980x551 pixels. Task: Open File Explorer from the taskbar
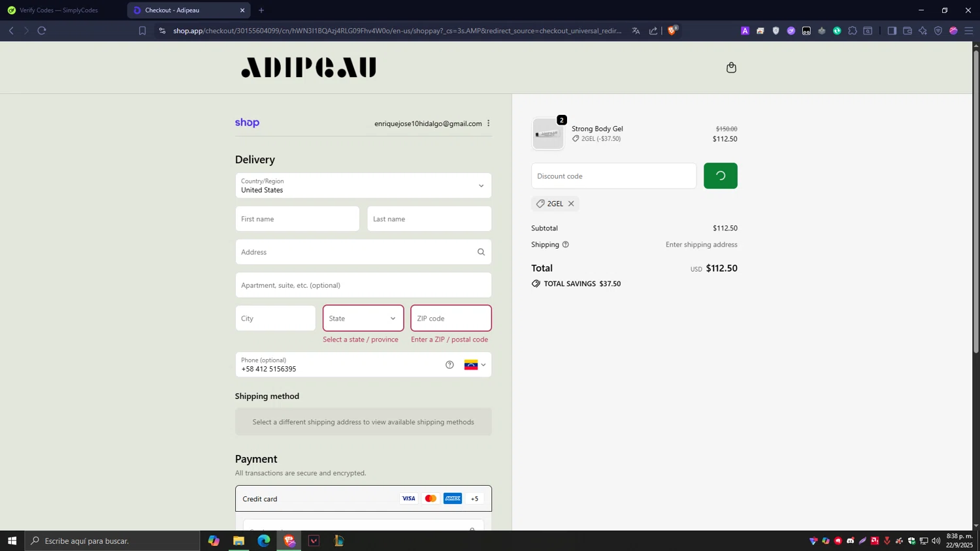click(238, 541)
